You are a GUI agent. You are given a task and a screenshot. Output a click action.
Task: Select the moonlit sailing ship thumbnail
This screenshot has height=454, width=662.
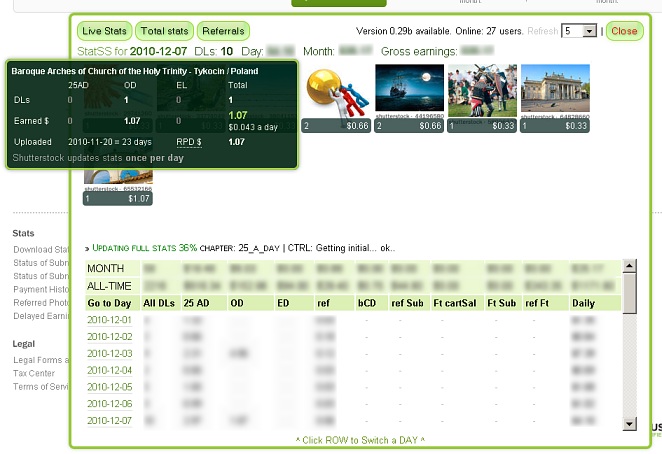pos(409,90)
